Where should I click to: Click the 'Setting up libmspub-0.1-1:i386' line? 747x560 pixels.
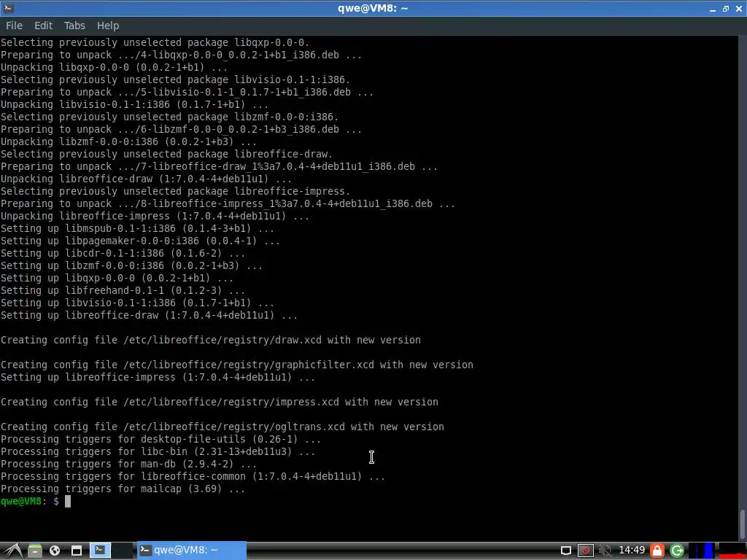click(137, 229)
